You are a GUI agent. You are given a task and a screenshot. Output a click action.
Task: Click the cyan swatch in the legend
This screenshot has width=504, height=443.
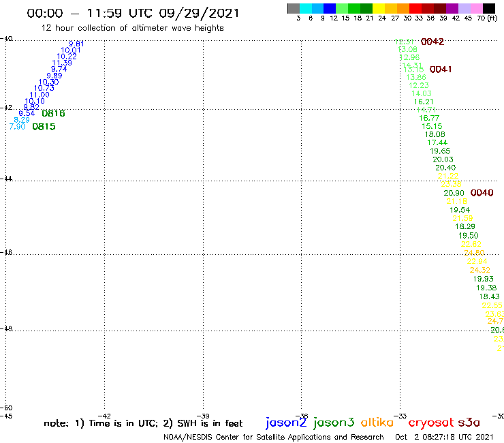(306, 8)
